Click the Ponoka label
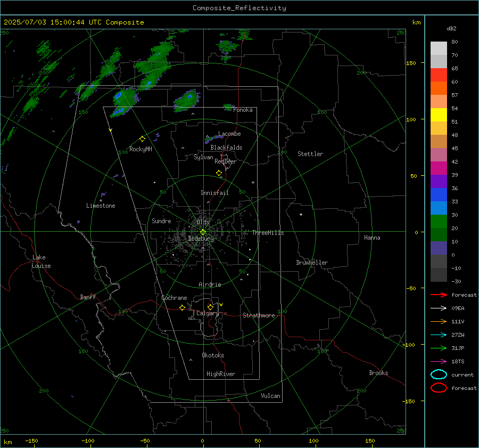 tap(243, 110)
